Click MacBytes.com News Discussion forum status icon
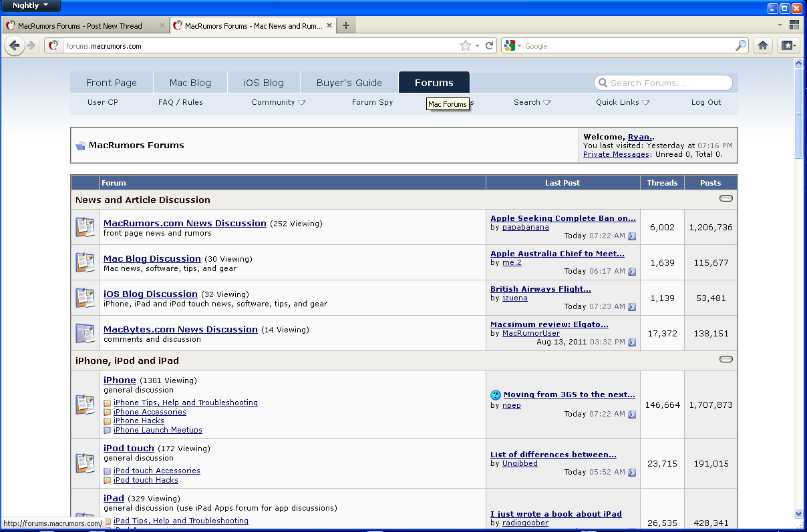This screenshot has width=807, height=532. tap(85, 333)
